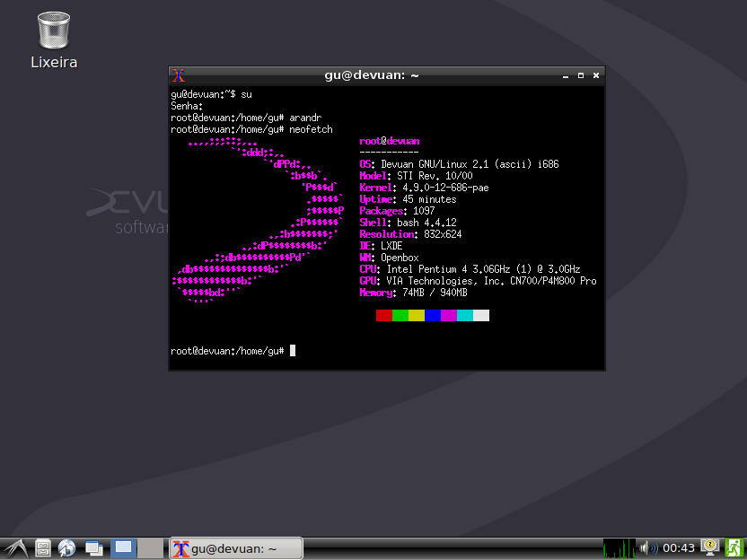Click the yellow color block in neofetch

(x=417, y=315)
